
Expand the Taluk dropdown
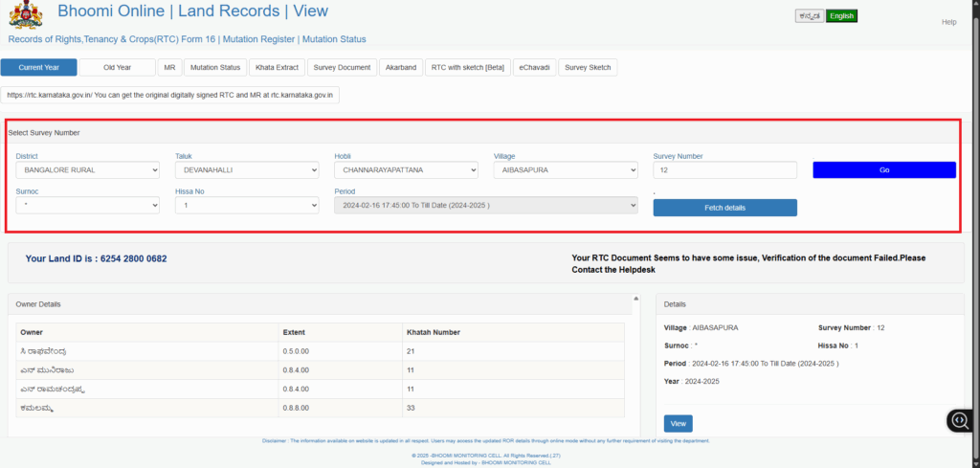click(247, 170)
